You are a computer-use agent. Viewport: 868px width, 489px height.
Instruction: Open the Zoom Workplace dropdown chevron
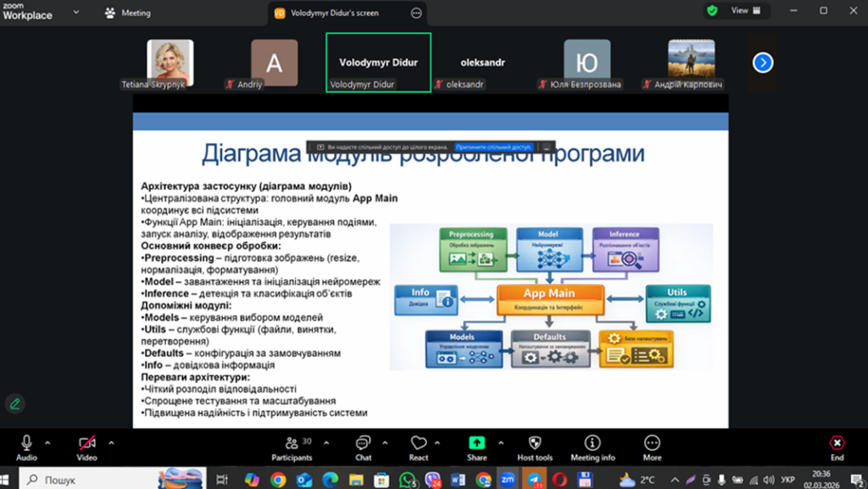pos(76,13)
